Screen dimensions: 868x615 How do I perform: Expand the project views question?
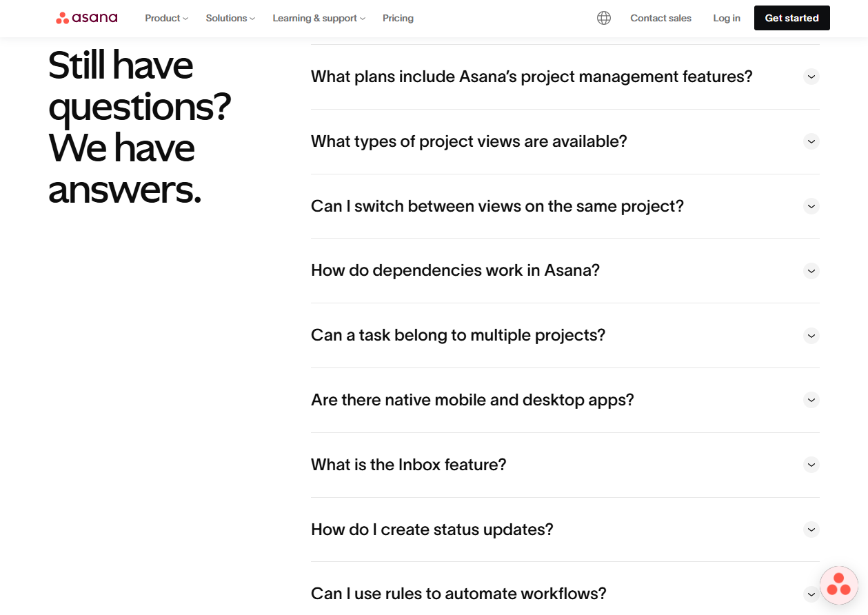point(811,141)
